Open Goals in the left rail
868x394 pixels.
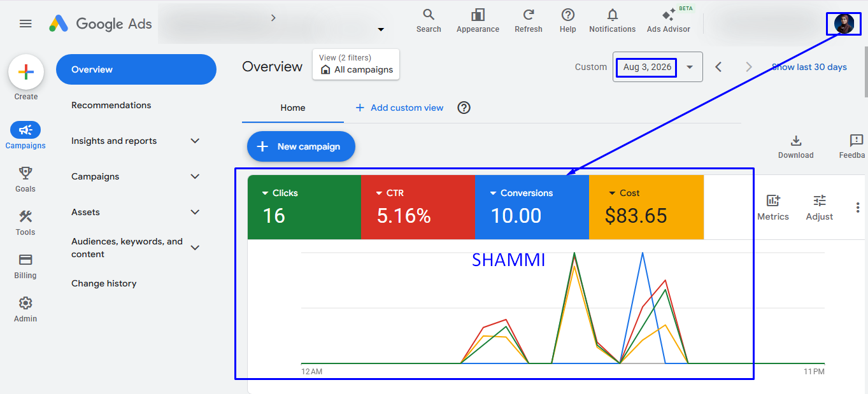point(25,179)
